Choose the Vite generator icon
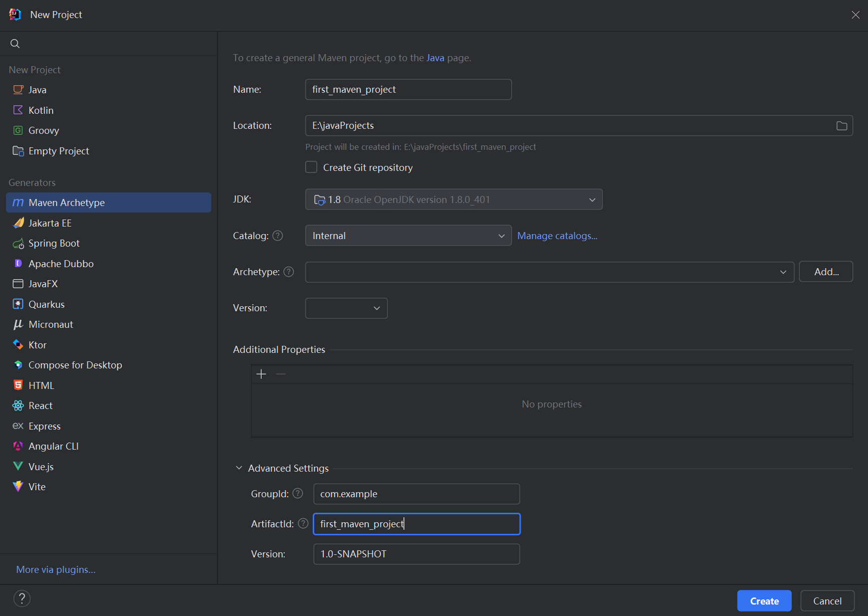This screenshot has height=616, width=868. click(18, 487)
